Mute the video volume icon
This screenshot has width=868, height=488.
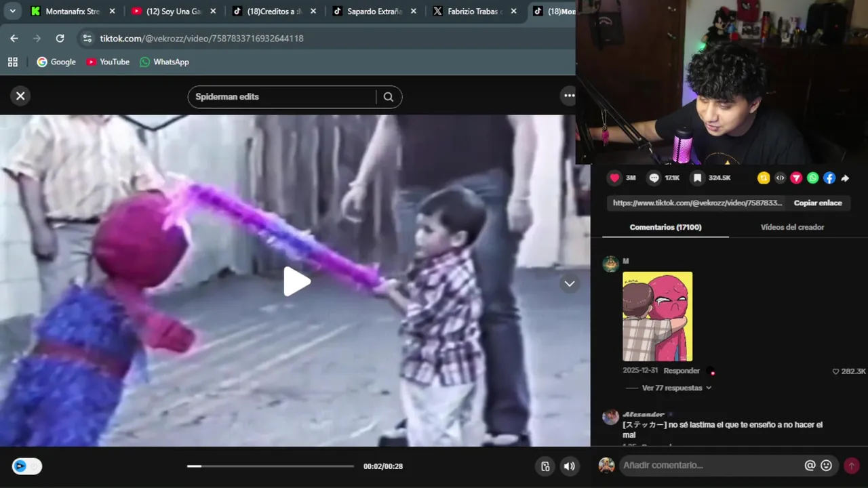point(569,466)
